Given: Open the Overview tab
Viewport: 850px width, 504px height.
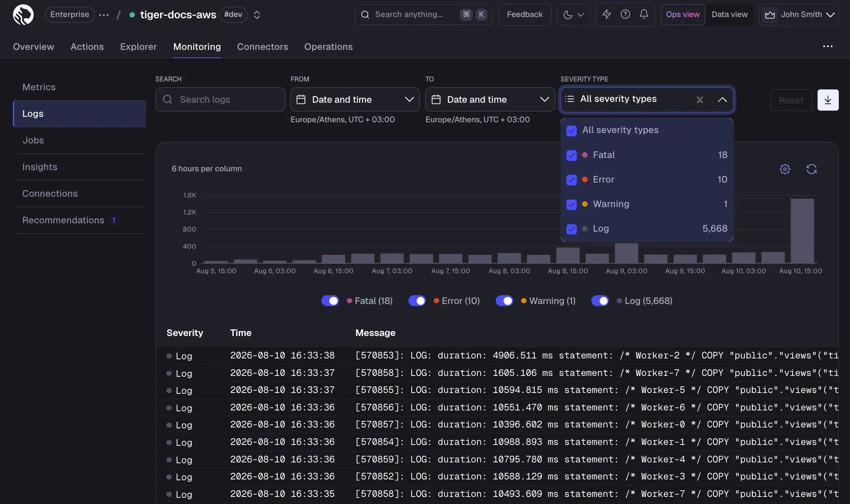Looking at the screenshot, I should (x=34, y=47).
